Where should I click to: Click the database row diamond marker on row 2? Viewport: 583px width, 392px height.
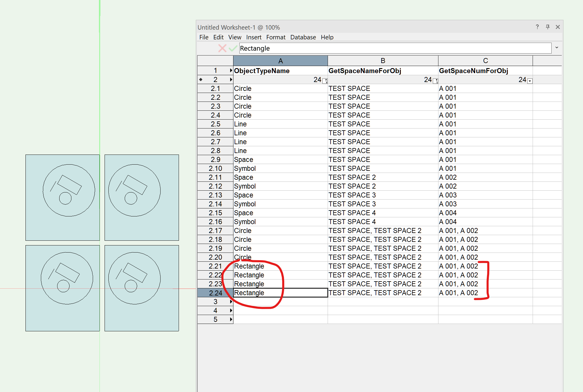coord(201,79)
